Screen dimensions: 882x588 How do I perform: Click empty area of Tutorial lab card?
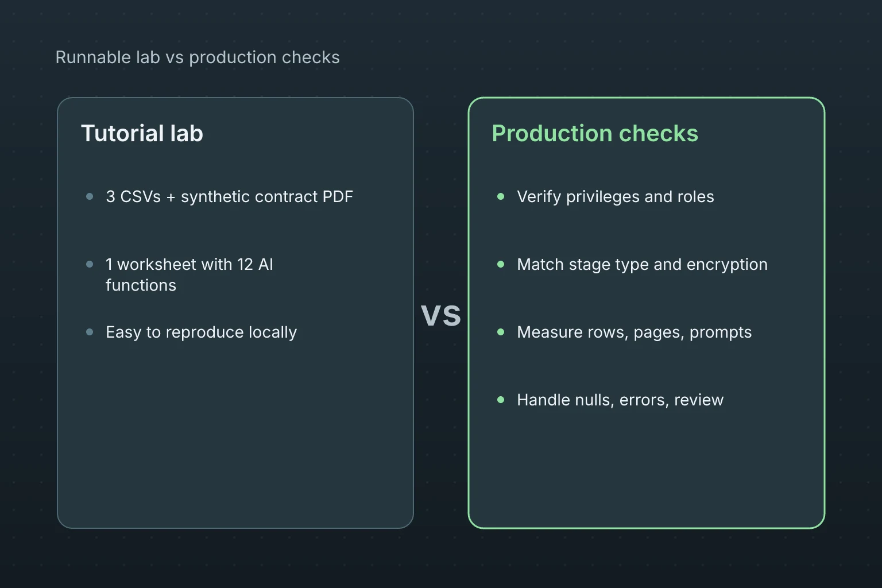pyautogui.click(x=235, y=442)
